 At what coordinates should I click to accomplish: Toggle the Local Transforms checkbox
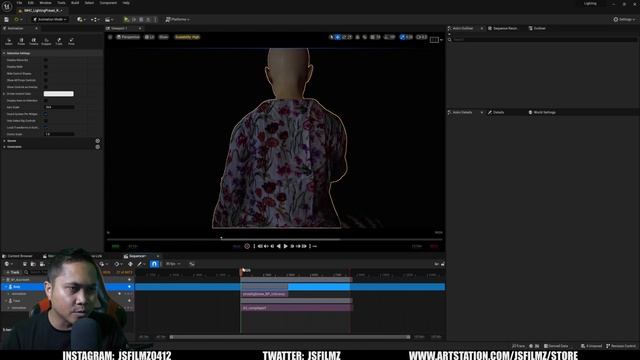[46, 127]
